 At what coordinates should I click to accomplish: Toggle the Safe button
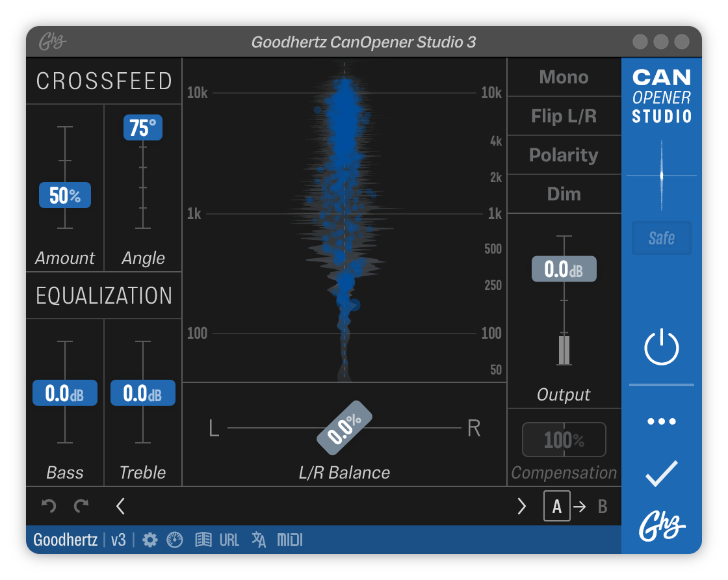[662, 238]
